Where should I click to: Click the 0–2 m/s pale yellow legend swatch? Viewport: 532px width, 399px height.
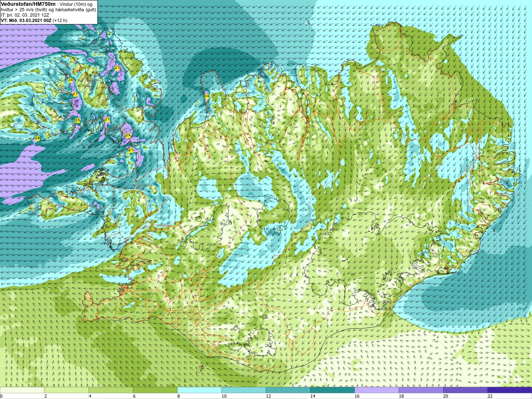coord(22,390)
